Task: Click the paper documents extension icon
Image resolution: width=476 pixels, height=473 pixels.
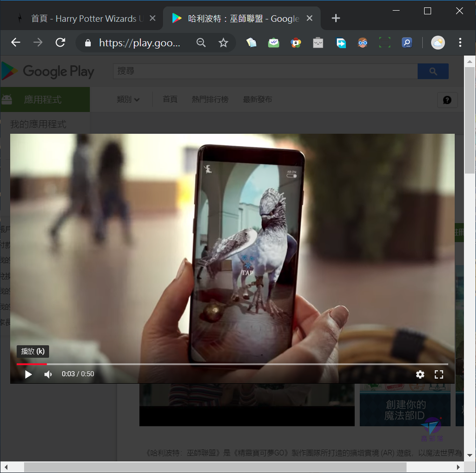Action: coord(251,43)
